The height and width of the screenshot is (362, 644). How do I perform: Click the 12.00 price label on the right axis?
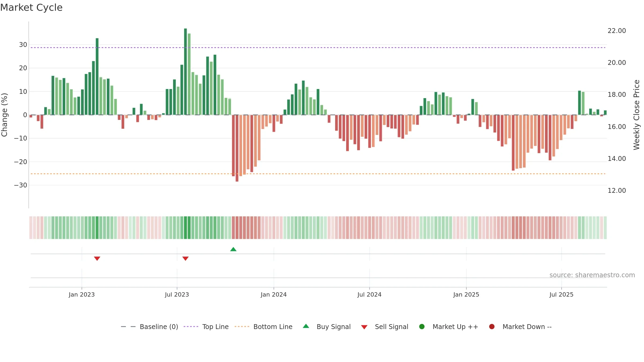(x=617, y=191)
